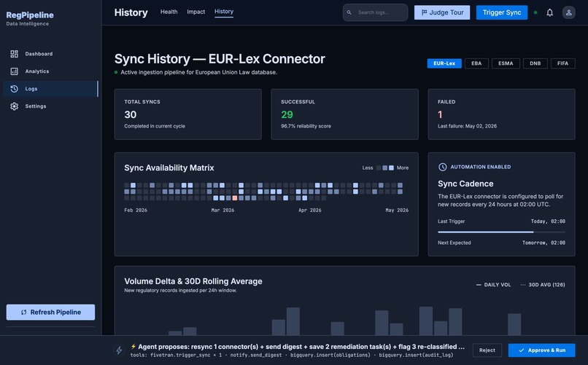Click the 'Mar 2026' matrix label
The image size is (588, 365).
point(223,211)
